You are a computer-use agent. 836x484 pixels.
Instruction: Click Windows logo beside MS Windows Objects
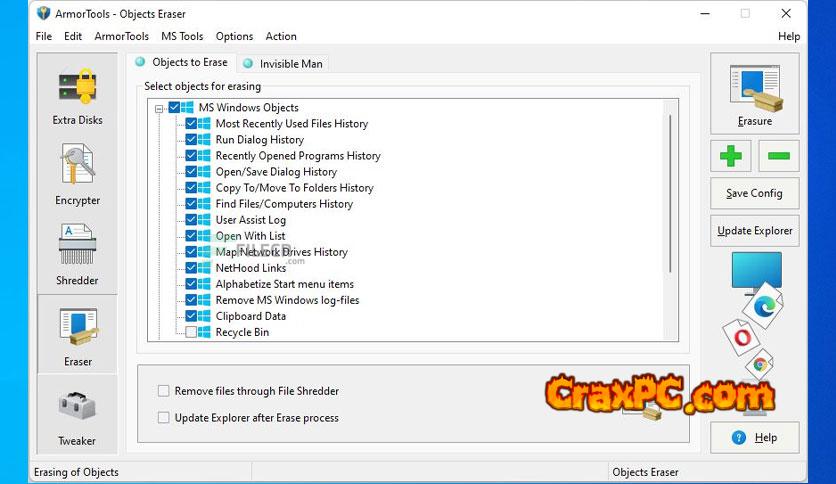point(187,107)
